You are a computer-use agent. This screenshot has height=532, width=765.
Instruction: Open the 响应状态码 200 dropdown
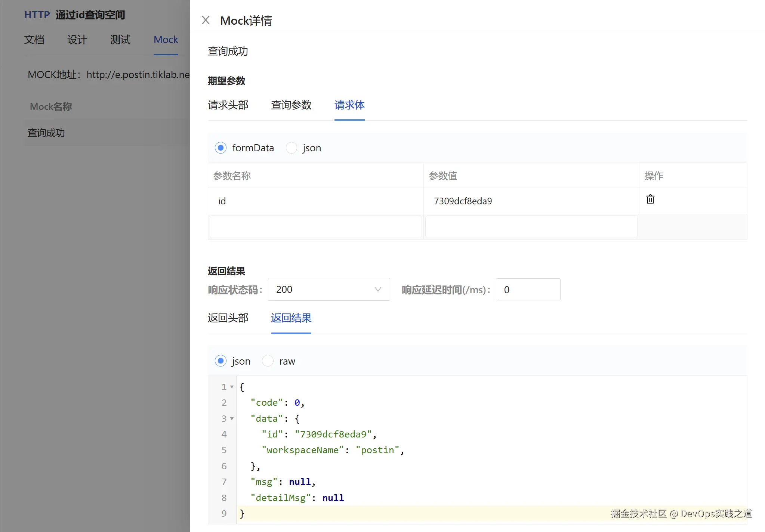pos(328,290)
